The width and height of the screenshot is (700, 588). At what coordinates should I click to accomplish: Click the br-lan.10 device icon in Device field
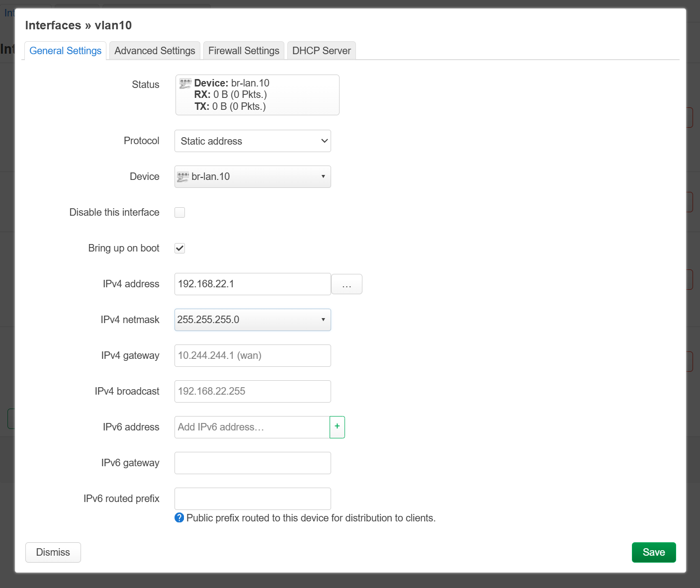183,177
